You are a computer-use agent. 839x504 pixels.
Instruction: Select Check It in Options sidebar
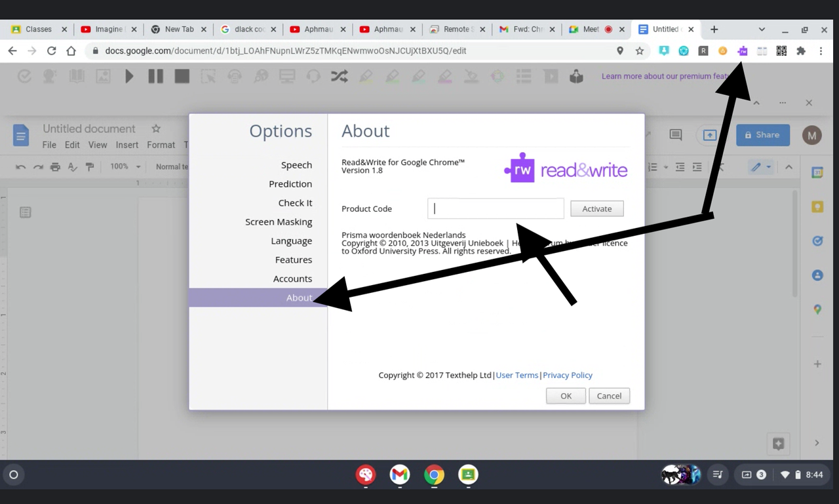click(x=295, y=203)
